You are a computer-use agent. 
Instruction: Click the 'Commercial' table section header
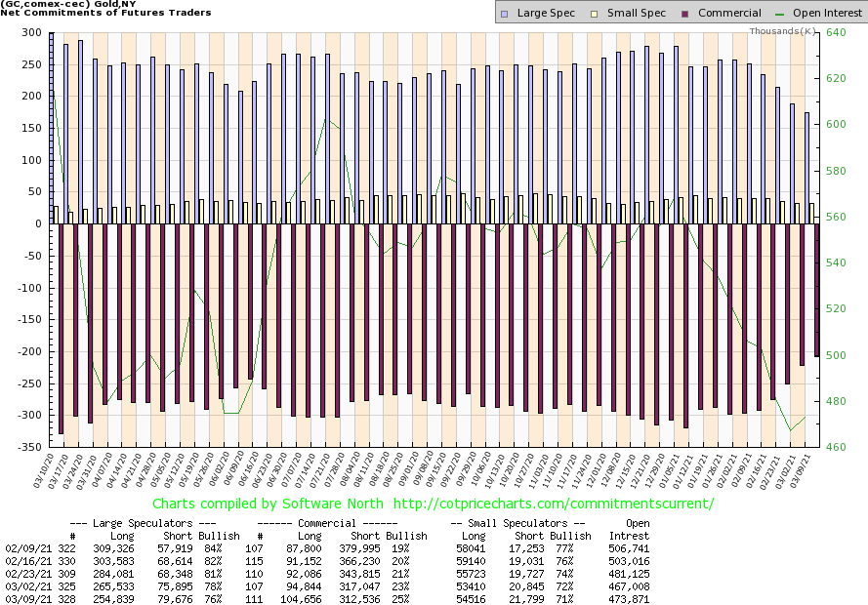327,523
